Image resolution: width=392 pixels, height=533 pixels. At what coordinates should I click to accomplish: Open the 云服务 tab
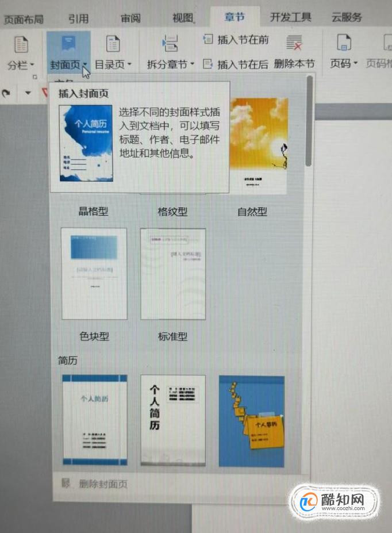pos(347,17)
